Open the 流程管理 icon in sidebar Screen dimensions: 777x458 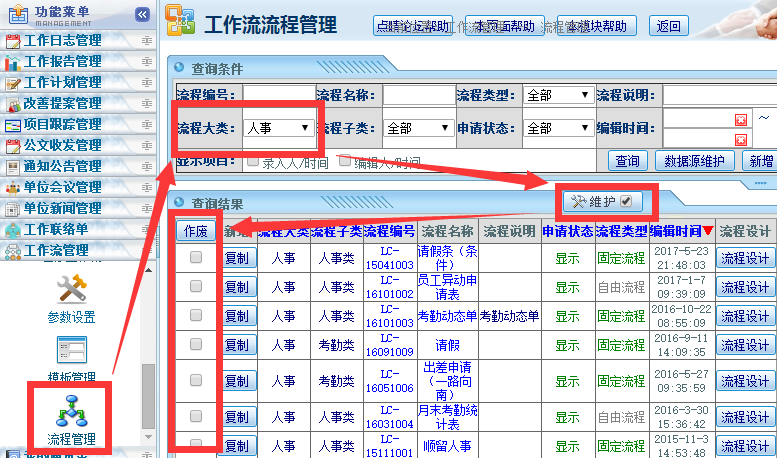(x=73, y=412)
